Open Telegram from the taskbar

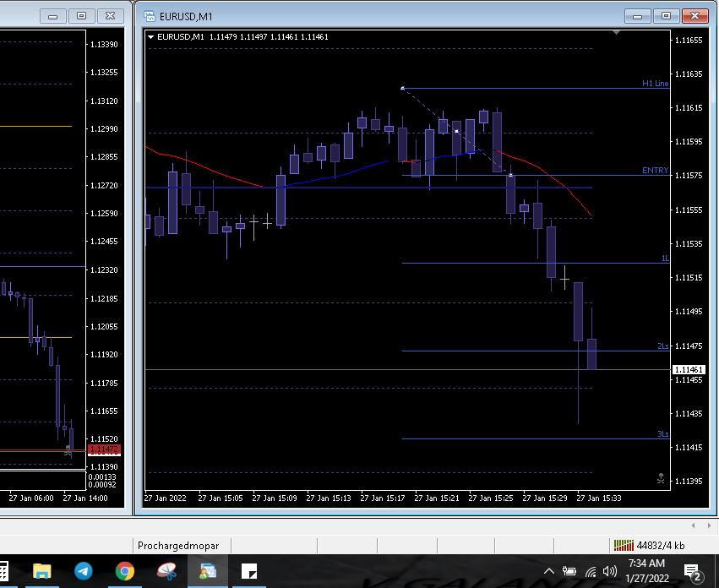coord(83,572)
